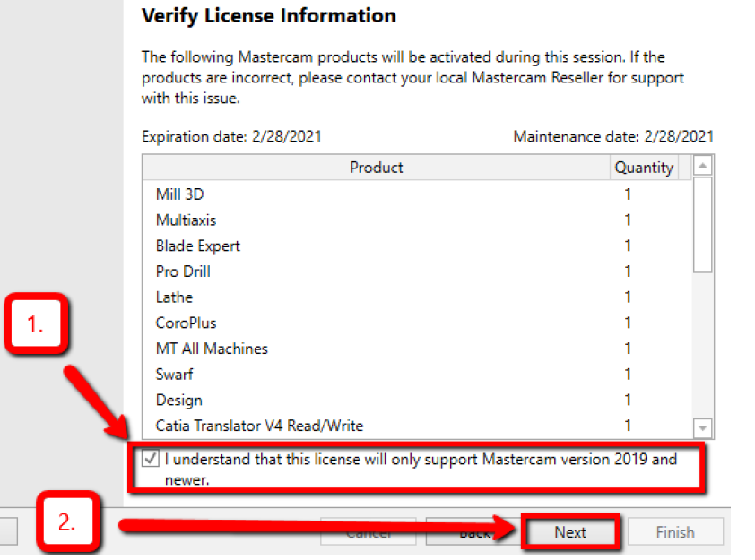Image resolution: width=755 pixels, height=560 pixels.
Task: Select Catia Translator V4 Read/Write row
Action: (417, 426)
